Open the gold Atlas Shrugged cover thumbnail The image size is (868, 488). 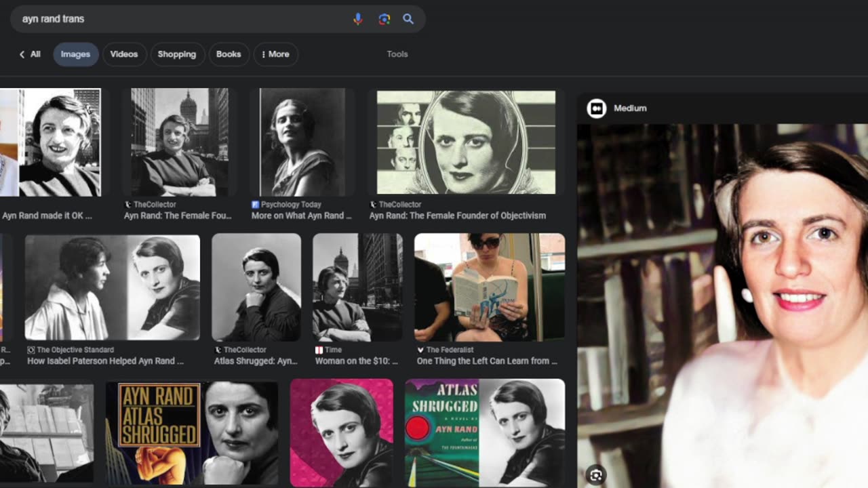[192, 432]
